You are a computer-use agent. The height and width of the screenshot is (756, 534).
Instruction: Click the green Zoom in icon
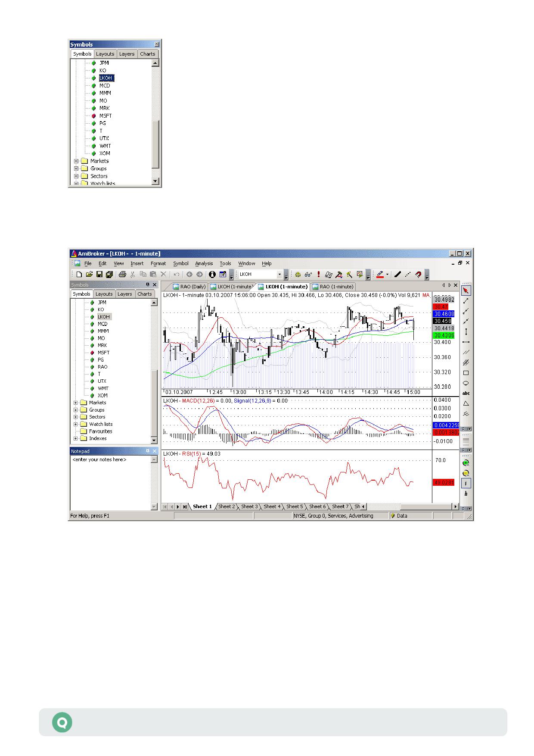pyautogui.click(x=466, y=463)
